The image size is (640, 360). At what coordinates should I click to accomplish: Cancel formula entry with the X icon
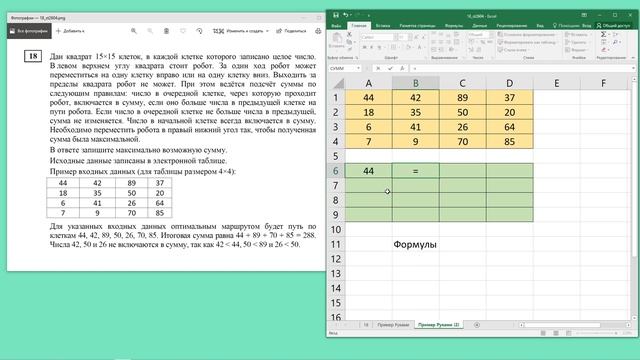click(x=378, y=68)
